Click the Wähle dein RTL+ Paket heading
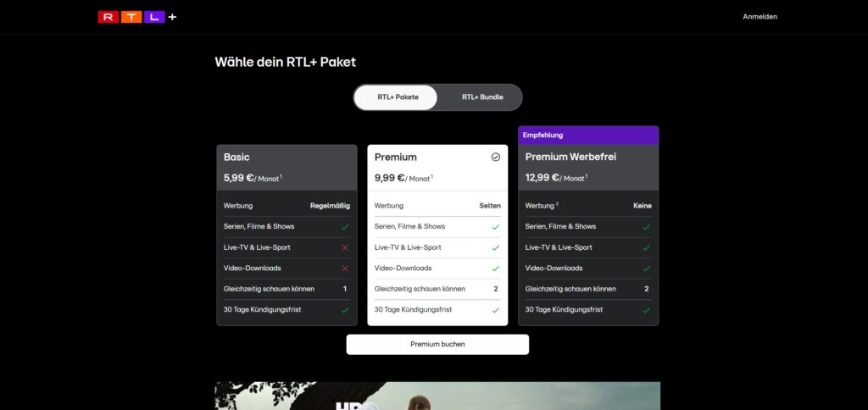This screenshot has height=410, width=868. 285,62
